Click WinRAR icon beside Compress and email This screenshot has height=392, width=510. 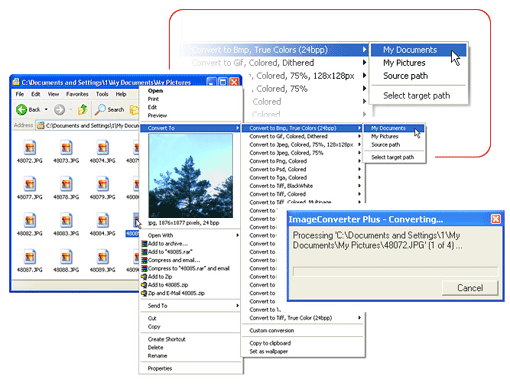click(144, 260)
